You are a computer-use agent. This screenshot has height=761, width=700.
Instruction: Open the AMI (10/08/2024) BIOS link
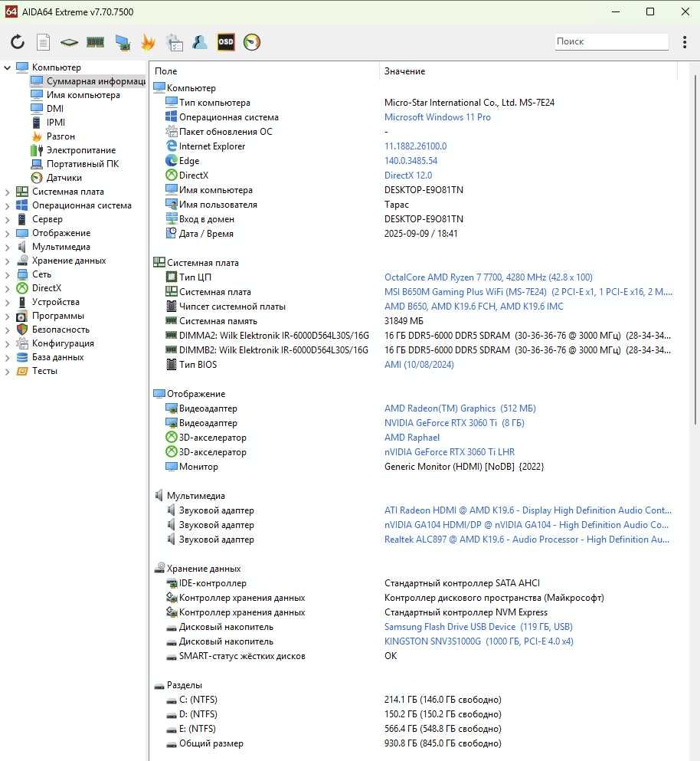click(419, 365)
